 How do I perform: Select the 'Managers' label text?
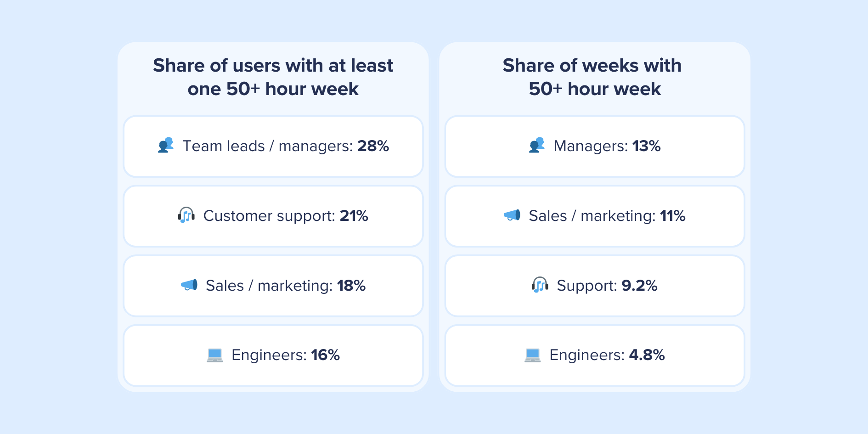pos(590,146)
